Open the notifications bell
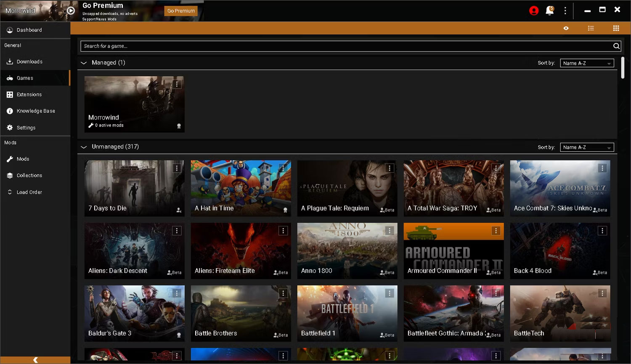 549,11
